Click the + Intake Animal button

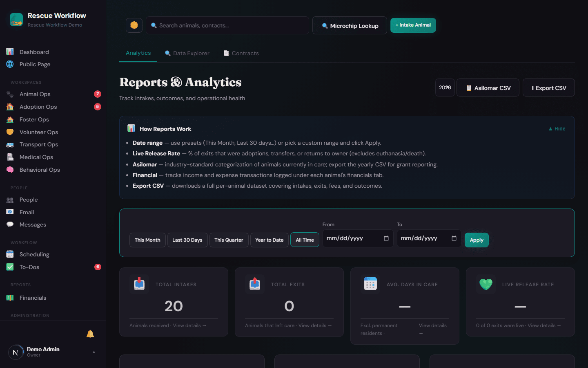tap(413, 25)
